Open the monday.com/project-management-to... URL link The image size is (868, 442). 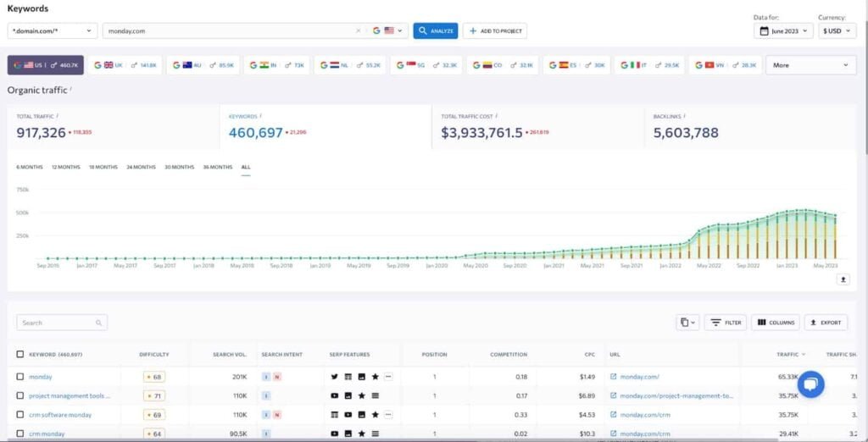click(677, 395)
